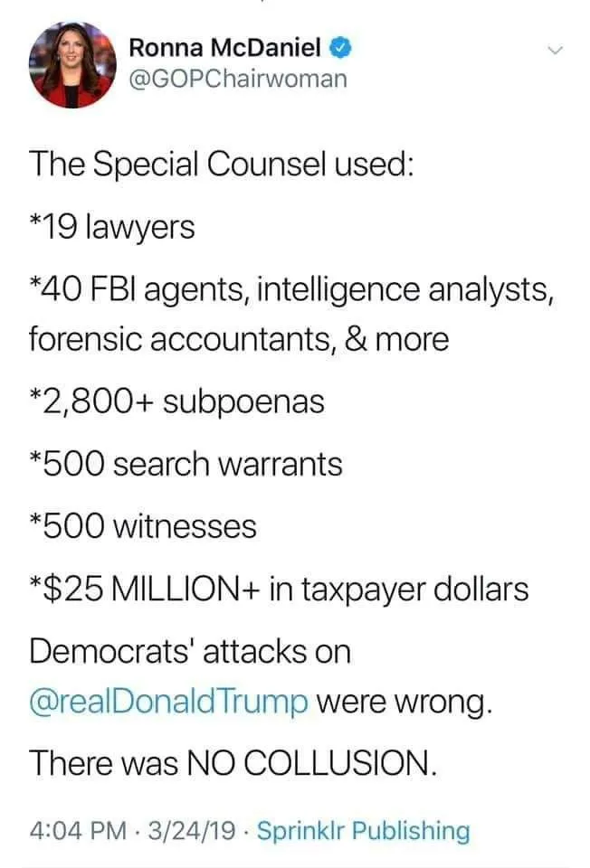Click the "*500 witnesses" line
The width and height of the screenshot is (590, 868).
(x=143, y=525)
